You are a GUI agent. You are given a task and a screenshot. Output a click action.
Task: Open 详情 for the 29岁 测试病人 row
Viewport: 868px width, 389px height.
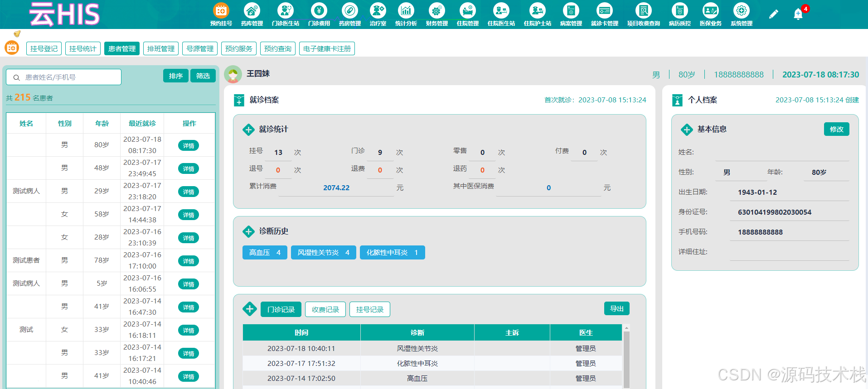(x=189, y=192)
